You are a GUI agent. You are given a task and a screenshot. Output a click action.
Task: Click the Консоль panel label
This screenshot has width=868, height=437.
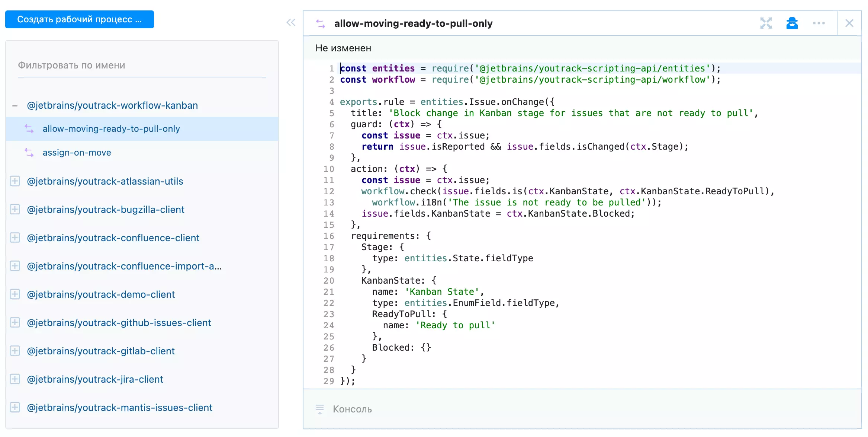[352, 409]
